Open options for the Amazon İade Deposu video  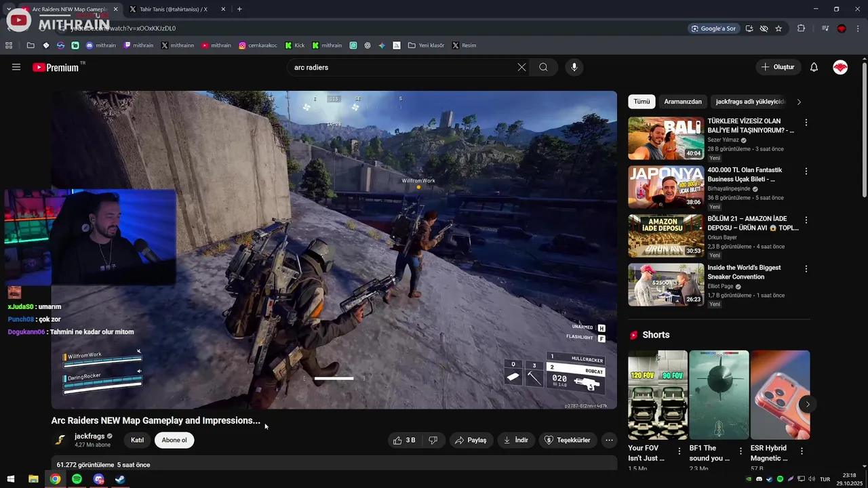click(x=806, y=220)
